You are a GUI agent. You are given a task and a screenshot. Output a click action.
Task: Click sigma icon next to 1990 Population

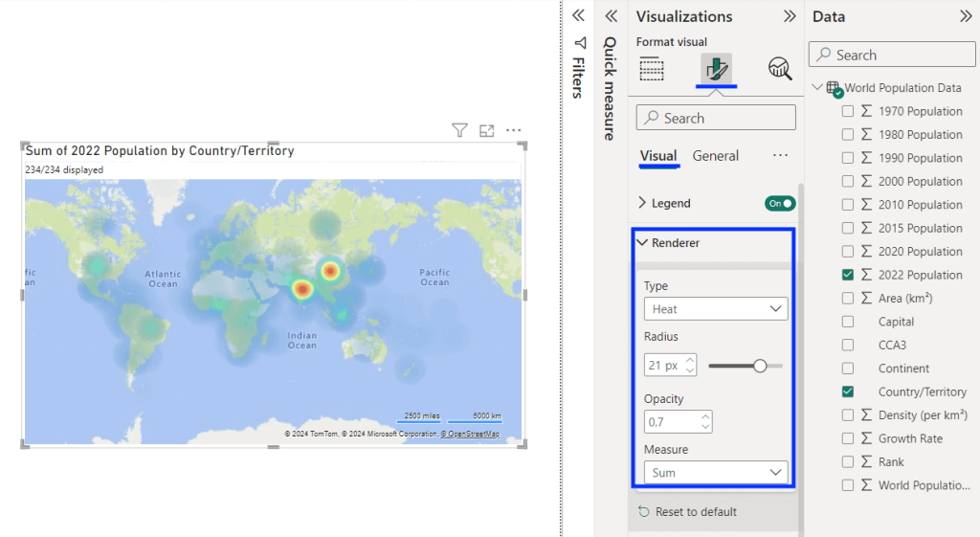(866, 158)
